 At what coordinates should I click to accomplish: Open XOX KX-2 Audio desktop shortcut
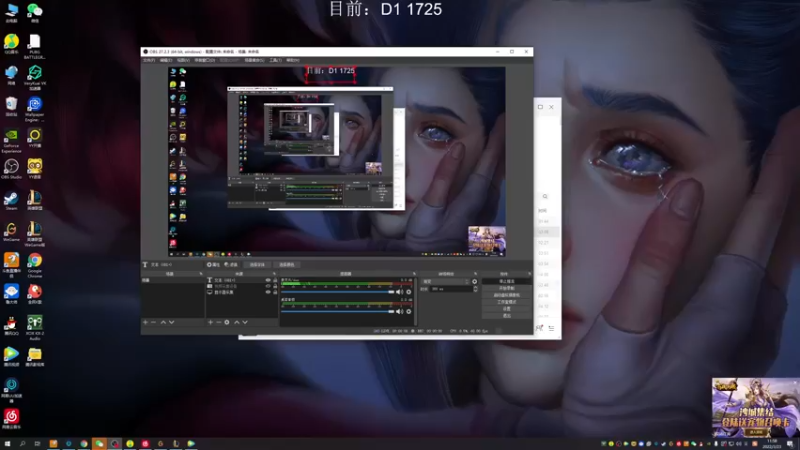point(35,327)
